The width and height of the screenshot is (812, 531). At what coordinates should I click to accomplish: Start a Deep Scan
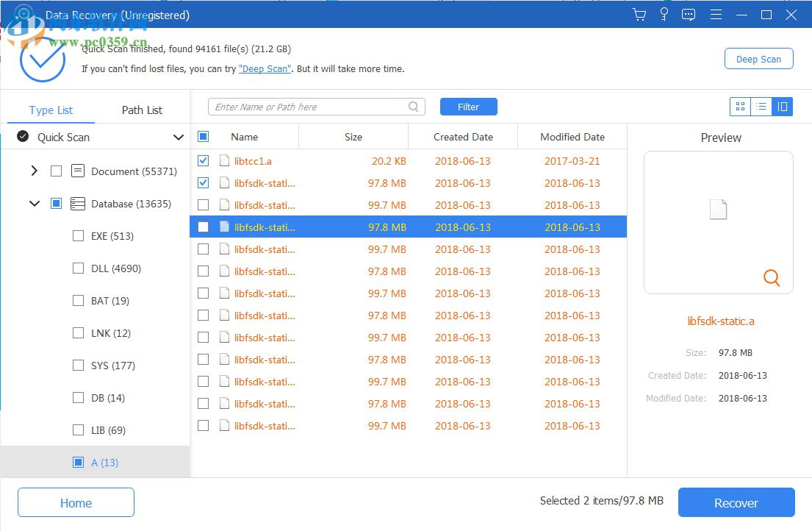[758, 58]
